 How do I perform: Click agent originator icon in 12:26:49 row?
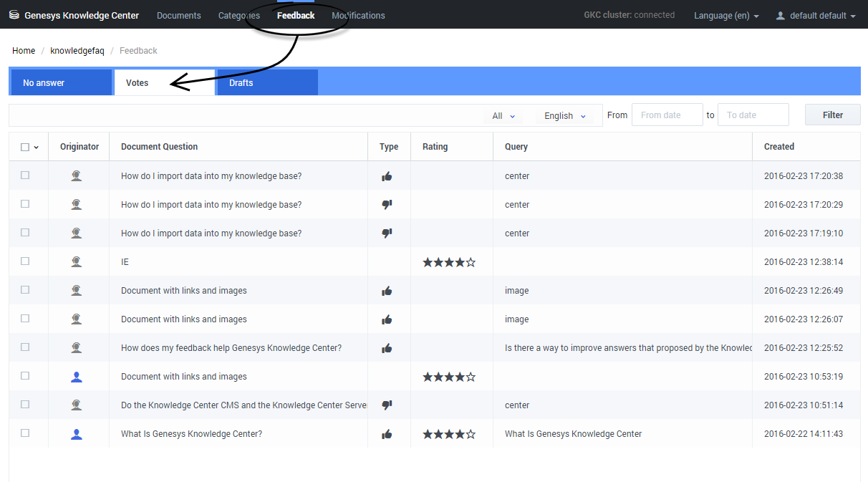click(x=77, y=291)
